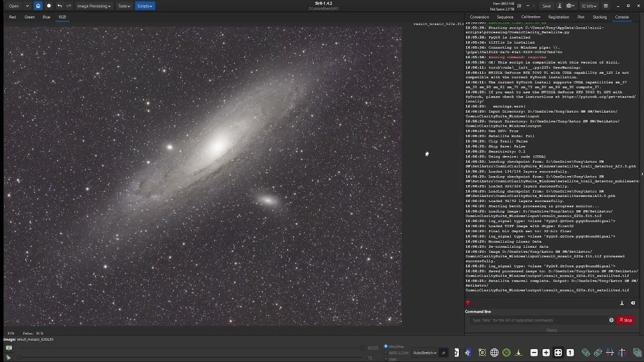Decrease thread count with the minus button
Image resolution: width=644 pixels, height=362 pixels.
tap(527, 6)
